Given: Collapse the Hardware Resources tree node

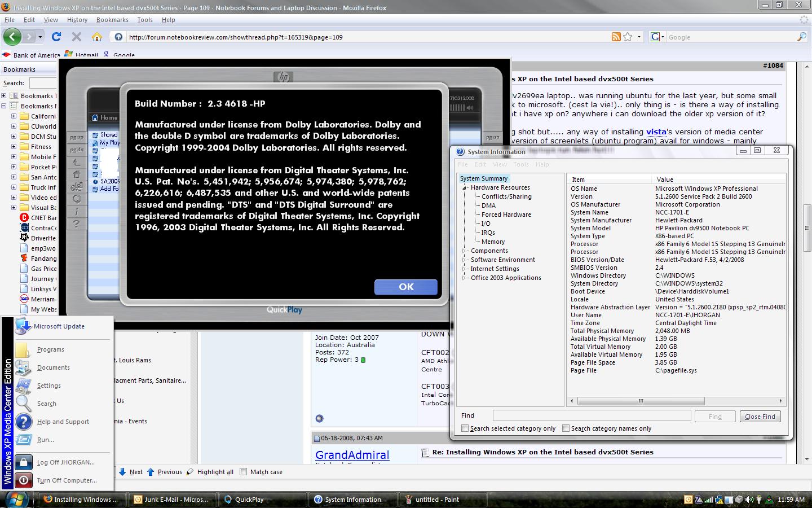Looking at the screenshot, I should 465,187.
